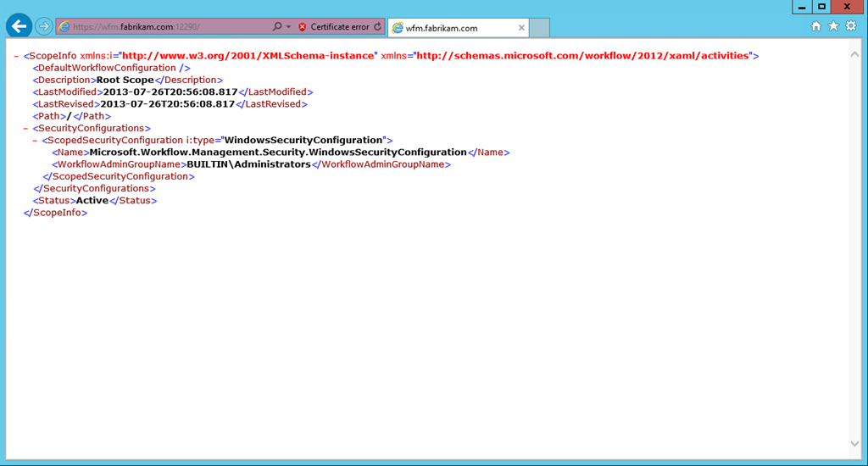Click the red Certificate error shield icon
Image resolution: width=868 pixels, height=466 pixels.
click(x=303, y=26)
